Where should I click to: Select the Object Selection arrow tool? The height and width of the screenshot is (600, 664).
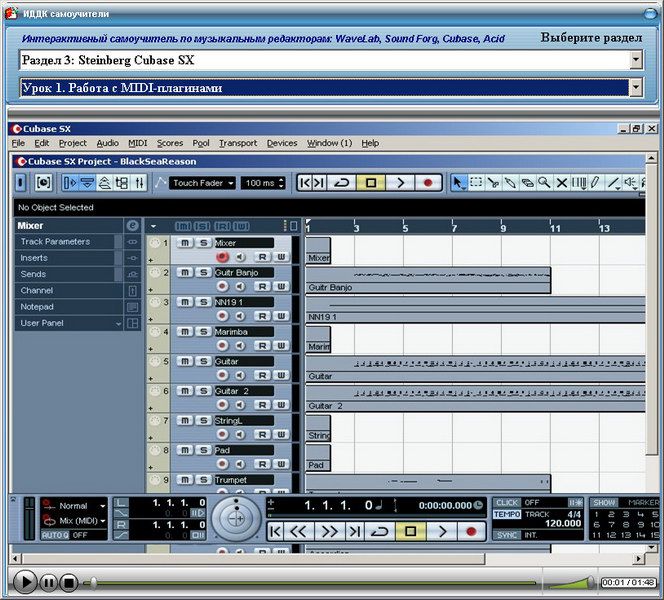coord(459,183)
